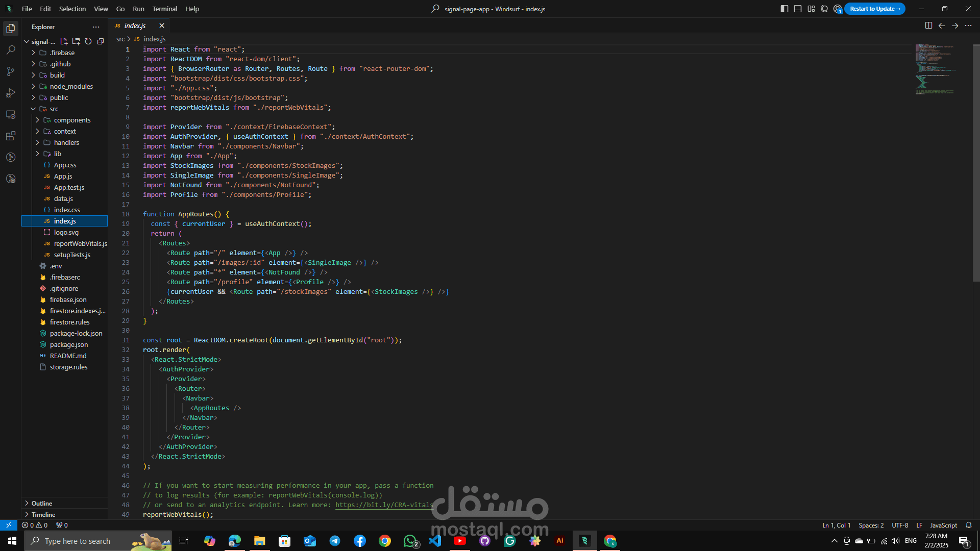Toggle the primary side bar visibility
Screen dimensions: 980x551
[x=785, y=9]
